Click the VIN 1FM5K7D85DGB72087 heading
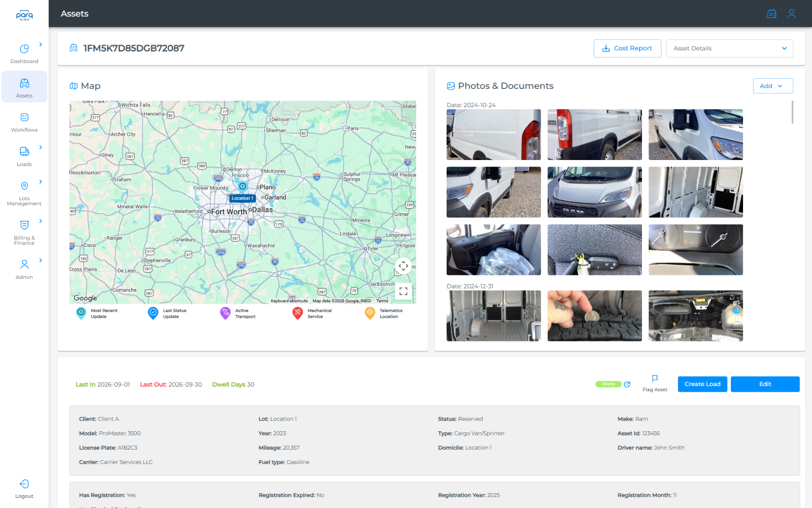 tap(134, 48)
